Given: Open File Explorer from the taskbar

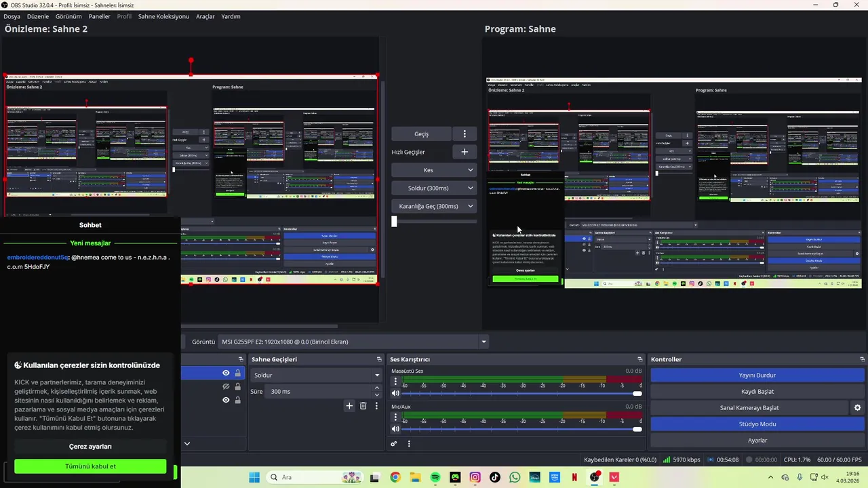Looking at the screenshot, I should click(415, 477).
